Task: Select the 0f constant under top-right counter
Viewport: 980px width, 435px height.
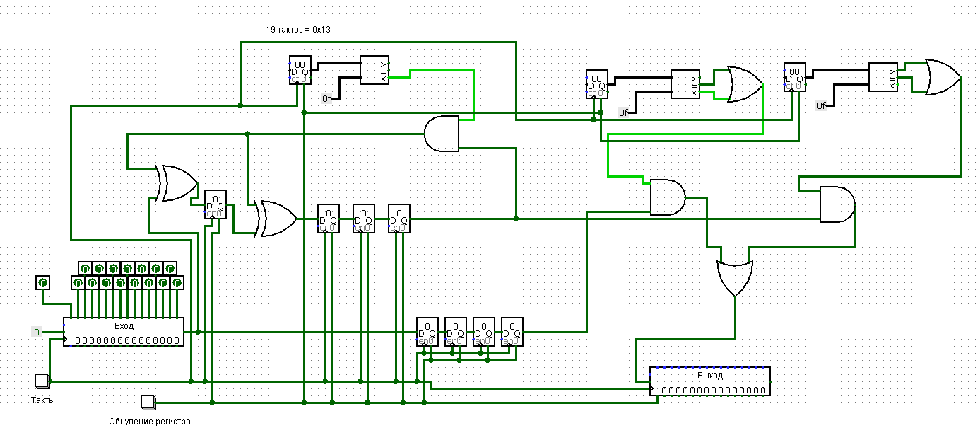Action: pyautogui.click(x=821, y=105)
